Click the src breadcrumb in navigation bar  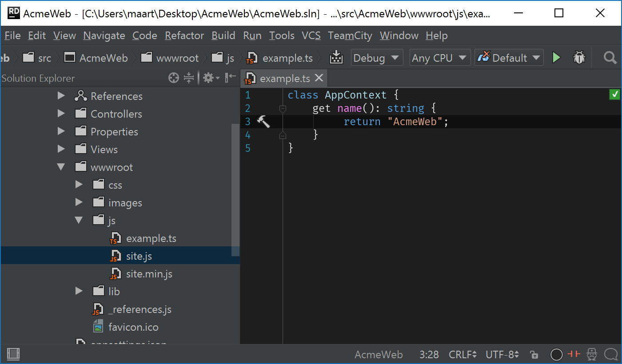37,58
